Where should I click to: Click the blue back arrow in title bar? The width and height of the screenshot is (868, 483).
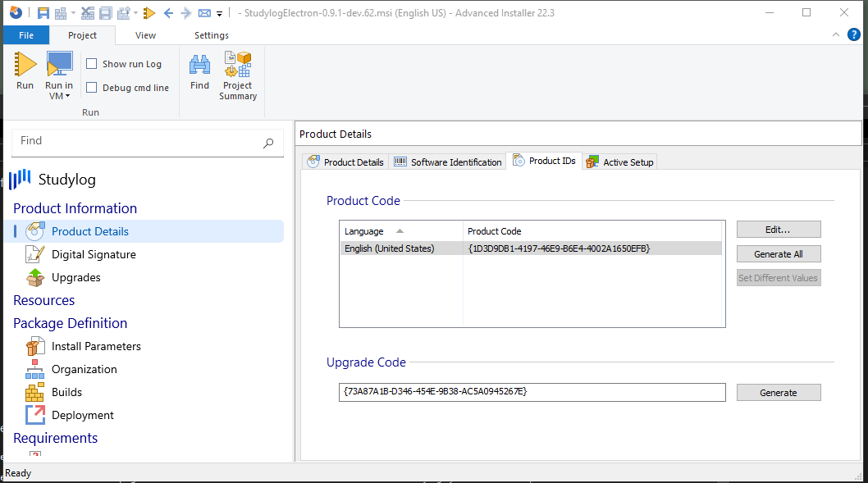[x=168, y=13]
